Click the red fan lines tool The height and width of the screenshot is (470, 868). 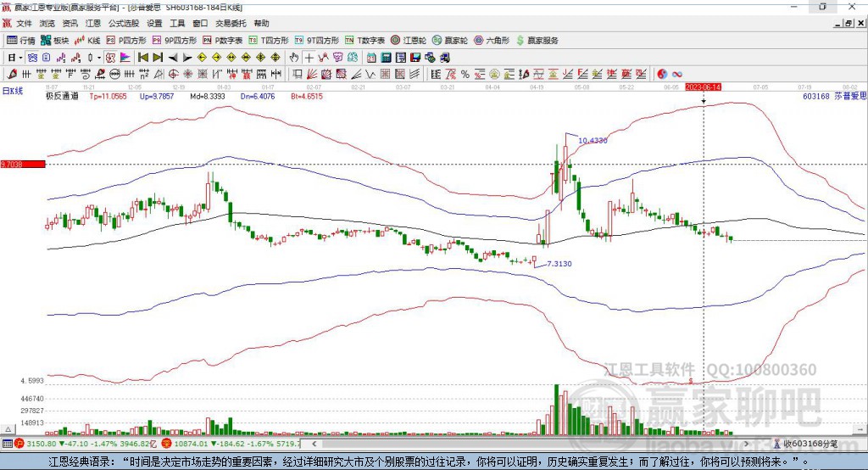coord(312,75)
